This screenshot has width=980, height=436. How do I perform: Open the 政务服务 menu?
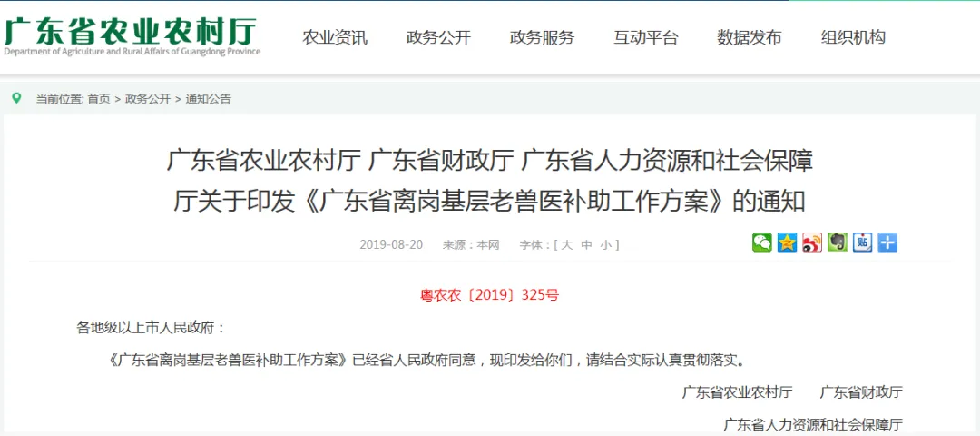pyautogui.click(x=543, y=37)
